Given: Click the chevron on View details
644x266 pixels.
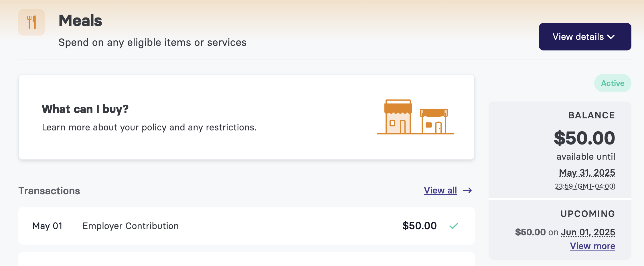Looking at the screenshot, I should (611, 37).
